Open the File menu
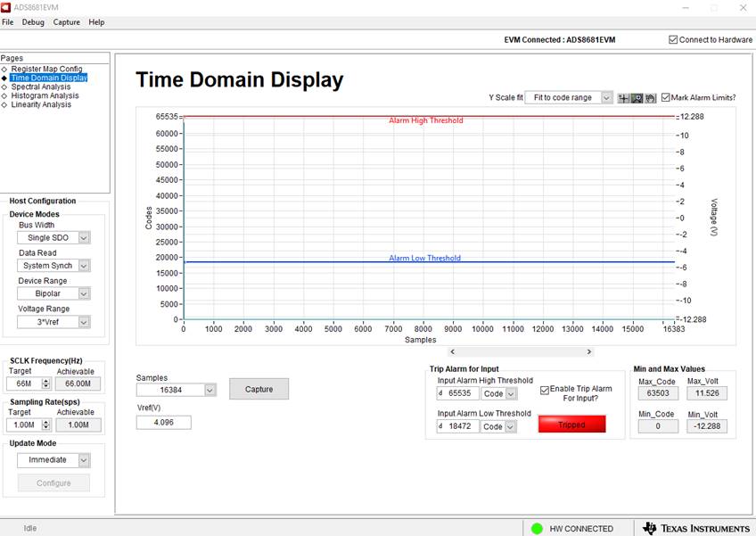Viewport: 756px width, 536px height. tap(8, 22)
